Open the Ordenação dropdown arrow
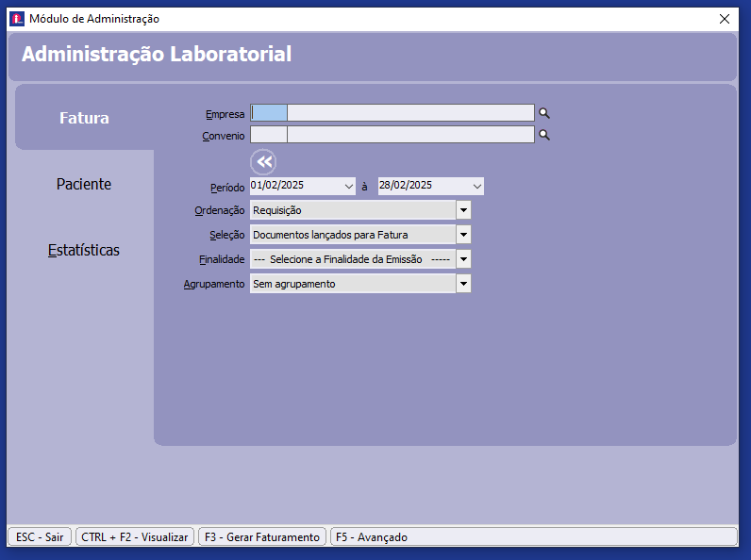This screenshot has height=560, width=751. [463, 210]
